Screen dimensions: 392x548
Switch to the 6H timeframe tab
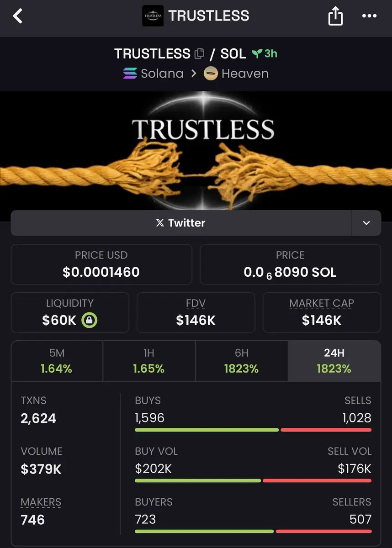pos(242,361)
